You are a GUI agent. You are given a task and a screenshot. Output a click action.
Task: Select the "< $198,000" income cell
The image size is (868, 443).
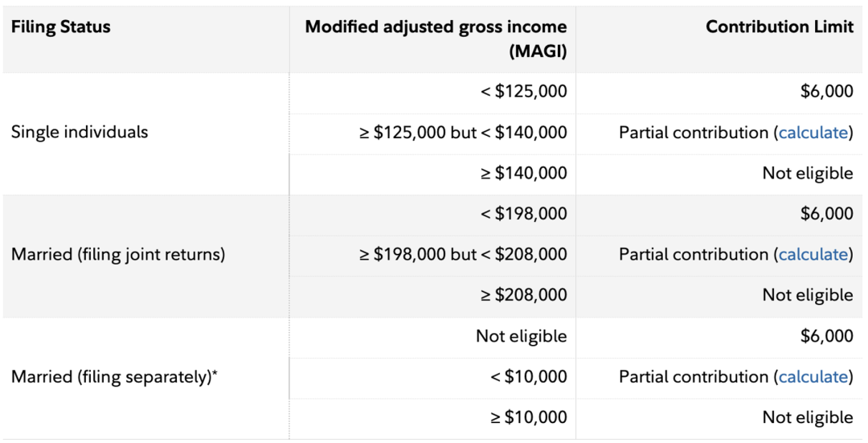point(523,214)
